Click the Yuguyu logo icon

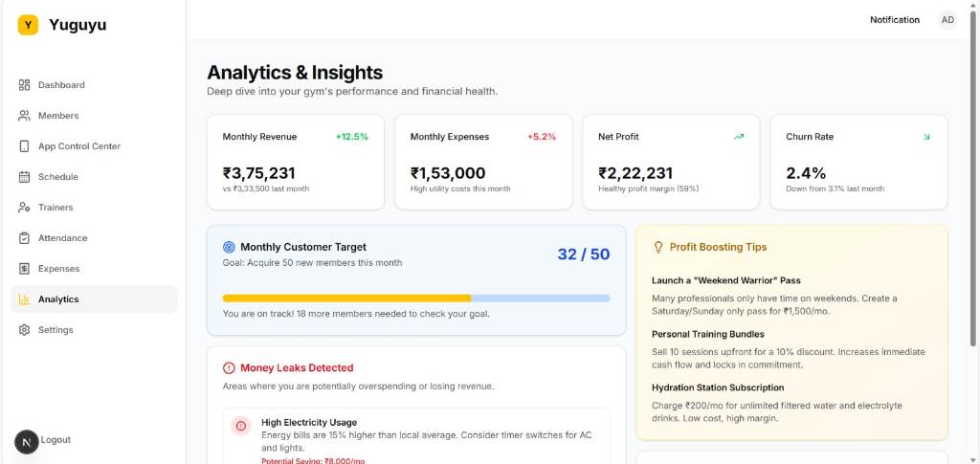(x=28, y=26)
